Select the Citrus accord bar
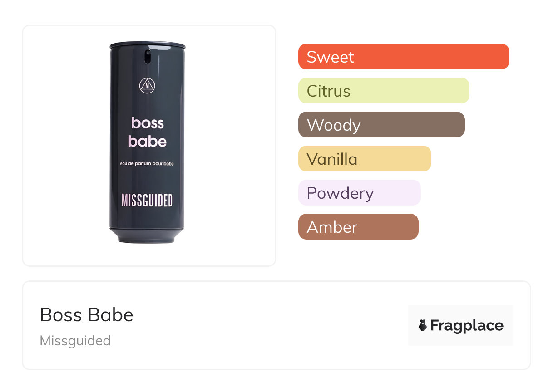Viewport: 553px width, 392px height. pyautogui.click(x=383, y=91)
